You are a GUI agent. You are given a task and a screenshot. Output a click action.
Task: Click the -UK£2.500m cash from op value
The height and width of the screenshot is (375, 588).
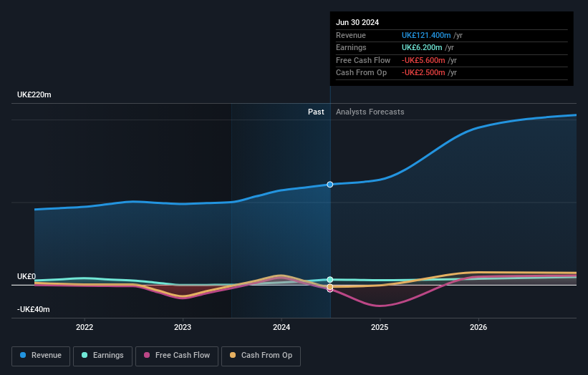point(423,73)
